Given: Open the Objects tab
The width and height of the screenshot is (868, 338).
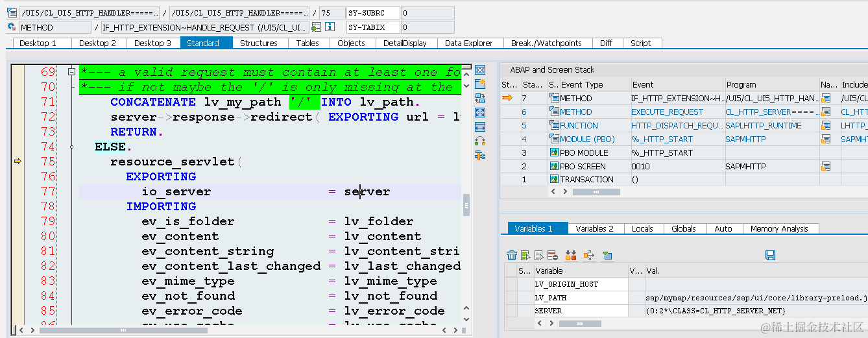Looking at the screenshot, I should [351, 43].
